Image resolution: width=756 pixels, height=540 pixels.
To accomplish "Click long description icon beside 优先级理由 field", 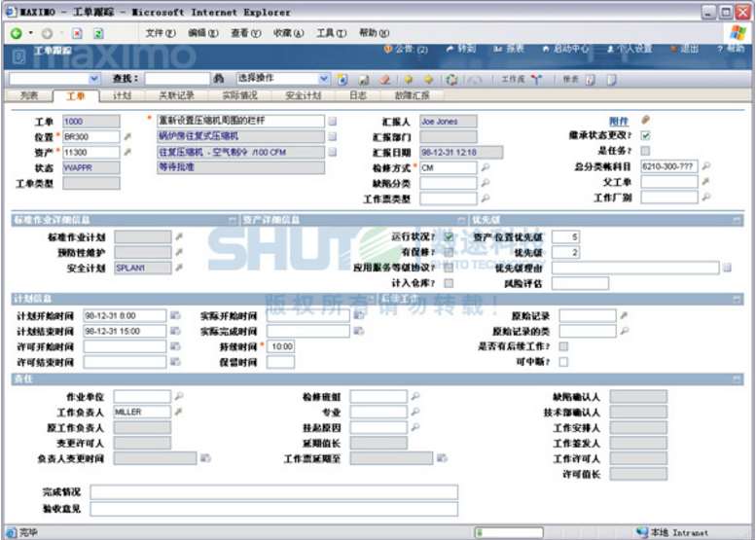I will tap(727, 268).
